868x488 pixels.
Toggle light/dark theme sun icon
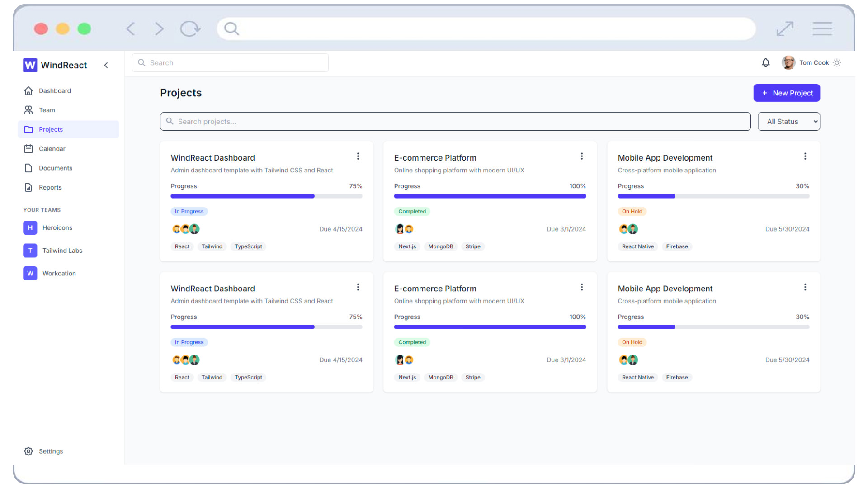click(837, 63)
